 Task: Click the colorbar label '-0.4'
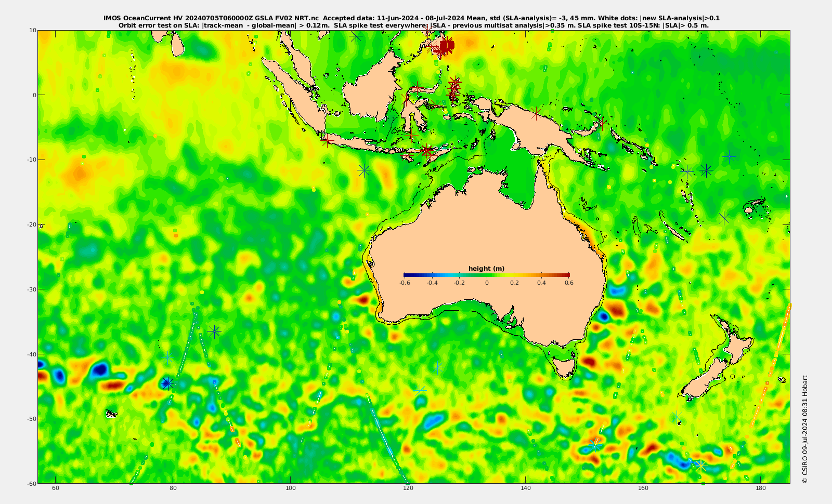point(432,283)
